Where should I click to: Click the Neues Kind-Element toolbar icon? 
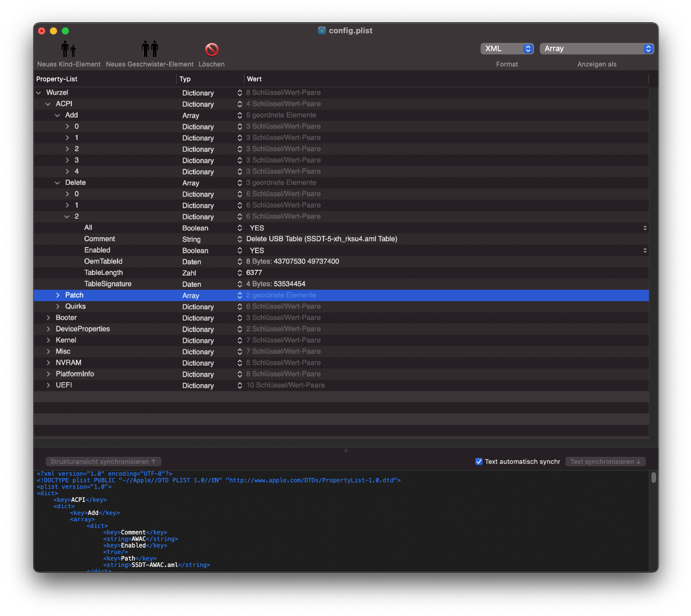click(x=68, y=50)
